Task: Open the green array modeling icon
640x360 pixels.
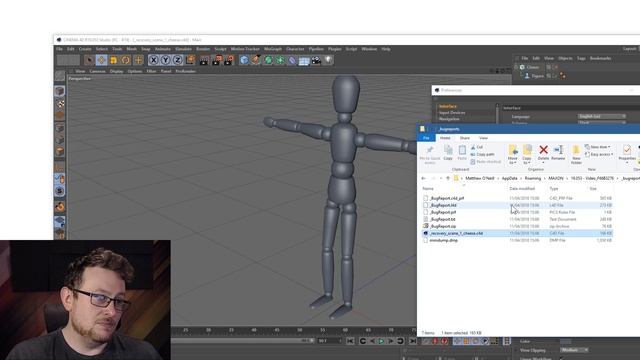Action: tap(280, 60)
